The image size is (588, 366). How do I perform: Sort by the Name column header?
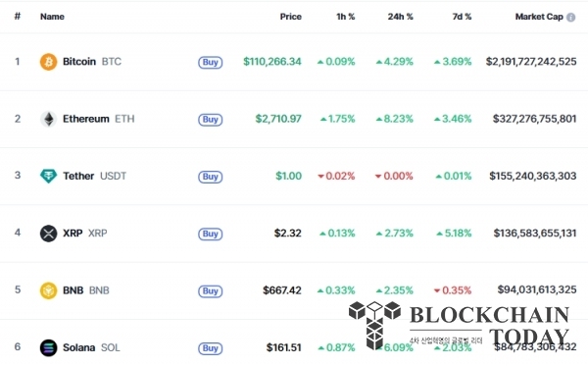click(x=52, y=17)
